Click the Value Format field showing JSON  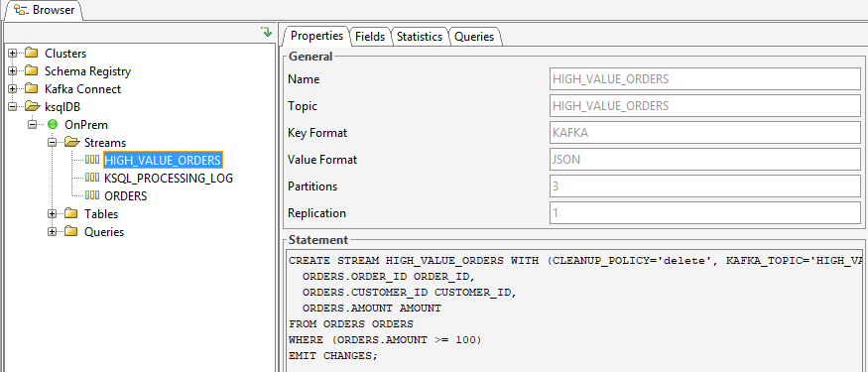point(704,160)
